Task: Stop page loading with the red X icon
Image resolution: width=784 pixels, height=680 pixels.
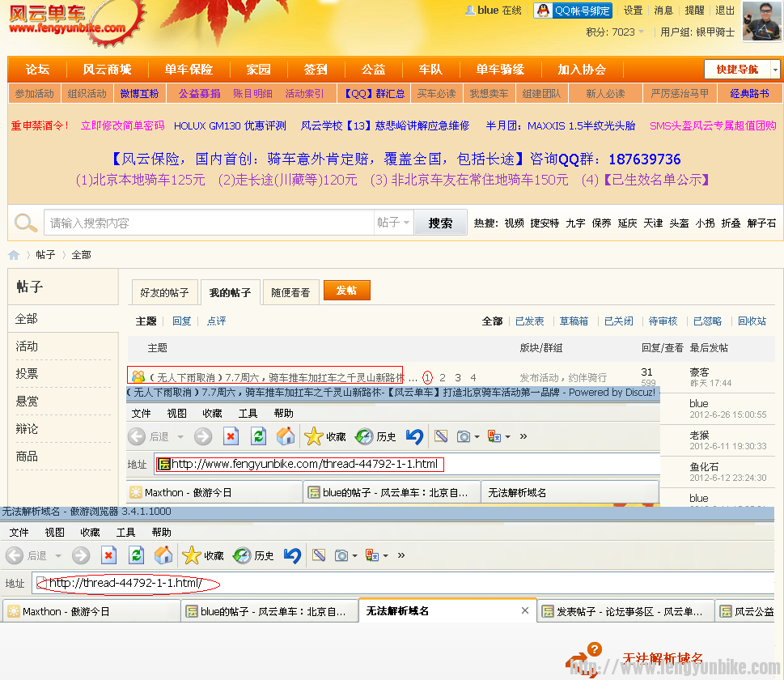Action: pyautogui.click(x=108, y=555)
